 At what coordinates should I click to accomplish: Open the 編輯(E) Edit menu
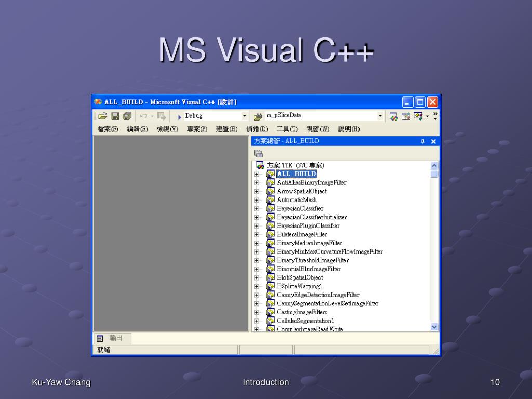(137, 129)
